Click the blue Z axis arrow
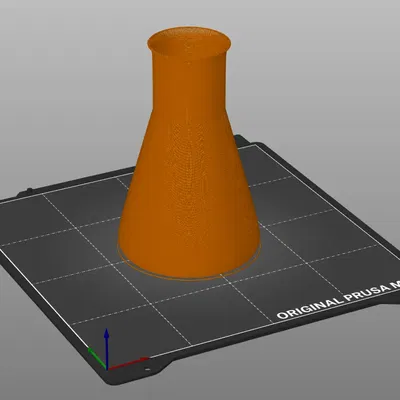This screenshot has height=400, width=400. pyautogui.click(x=107, y=348)
